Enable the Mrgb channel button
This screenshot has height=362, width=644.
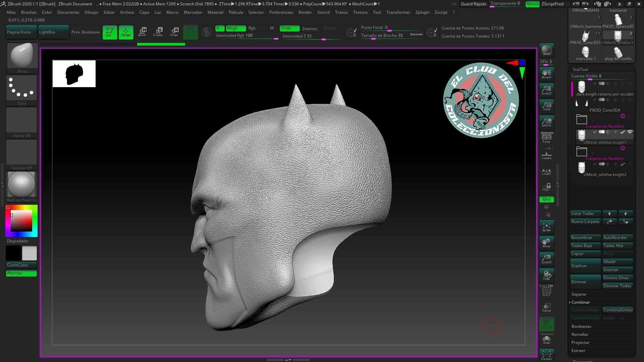pos(236,28)
